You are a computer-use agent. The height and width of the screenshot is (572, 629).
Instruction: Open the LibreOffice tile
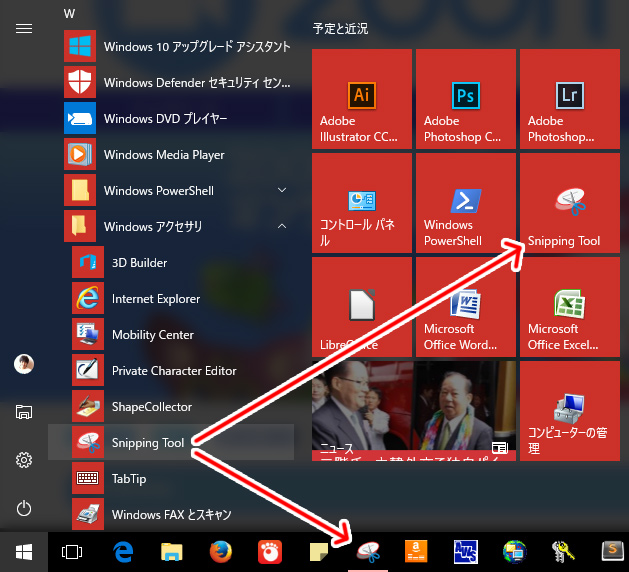tap(362, 308)
